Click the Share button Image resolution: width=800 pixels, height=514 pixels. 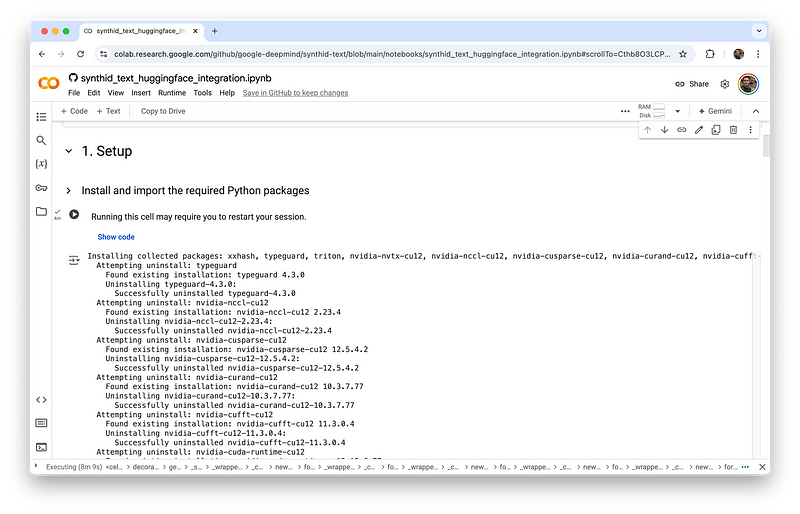point(692,84)
